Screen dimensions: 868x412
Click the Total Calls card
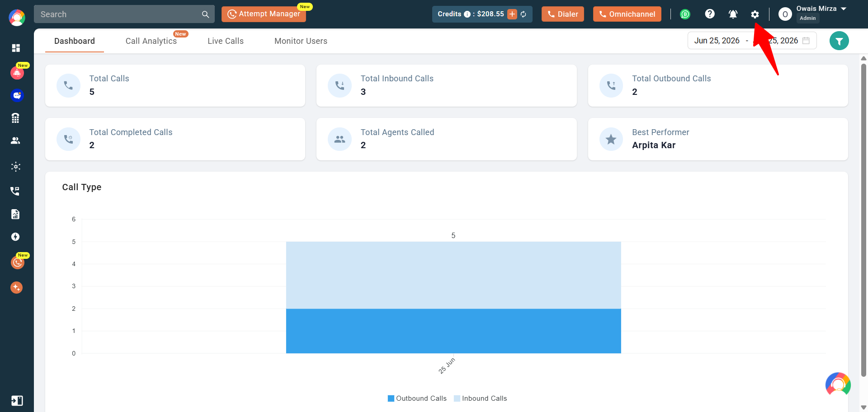pyautogui.click(x=175, y=85)
